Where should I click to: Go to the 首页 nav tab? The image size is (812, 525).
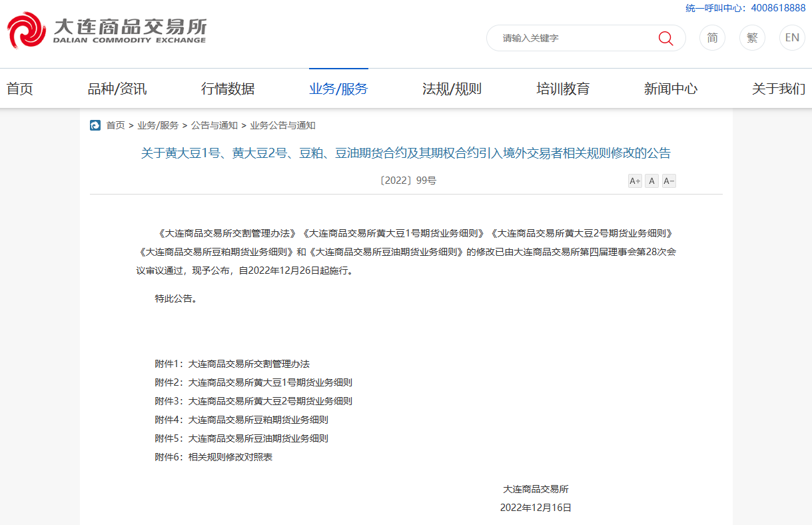click(x=20, y=89)
